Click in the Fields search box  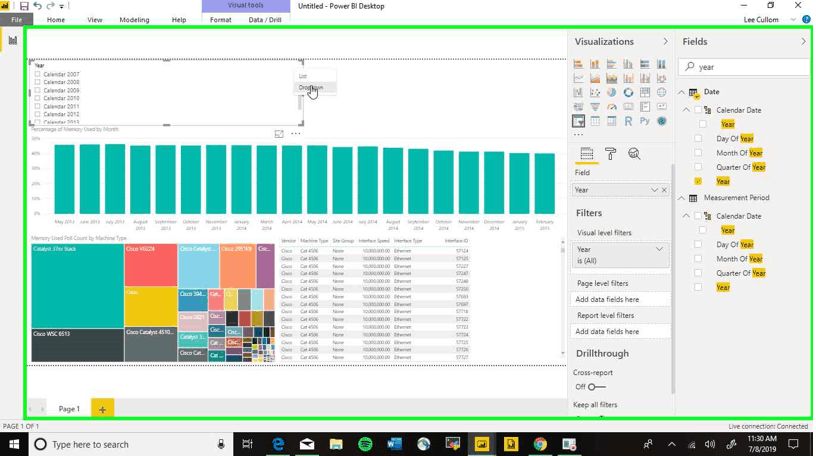pyautogui.click(x=745, y=67)
